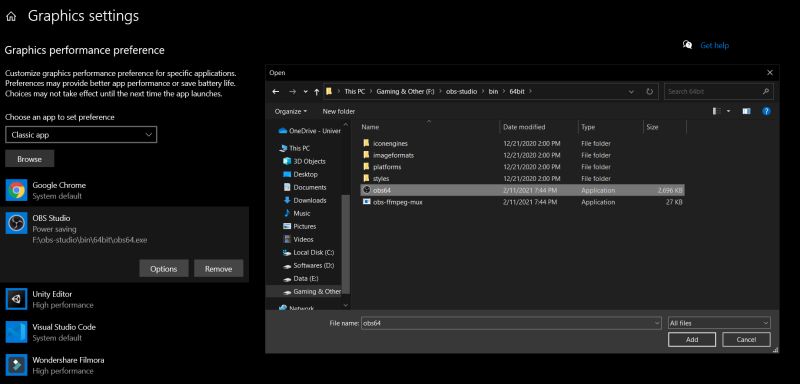Open the Classic app dropdown

81,135
